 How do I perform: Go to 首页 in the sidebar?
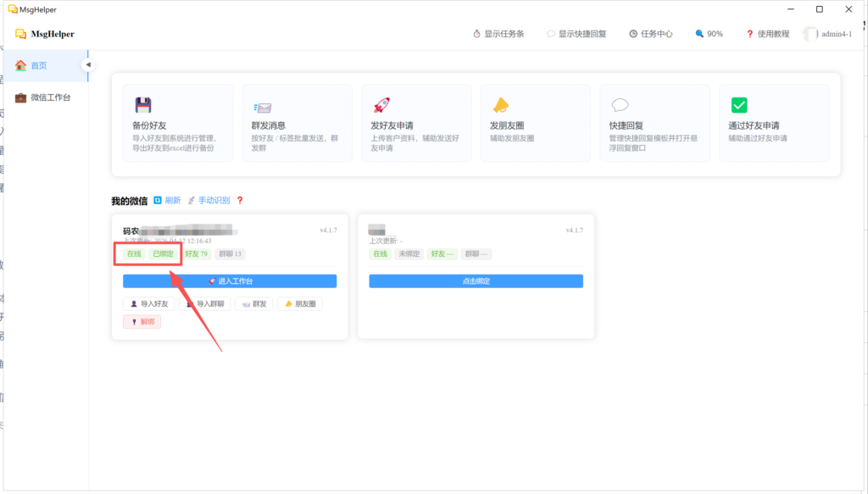point(38,65)
